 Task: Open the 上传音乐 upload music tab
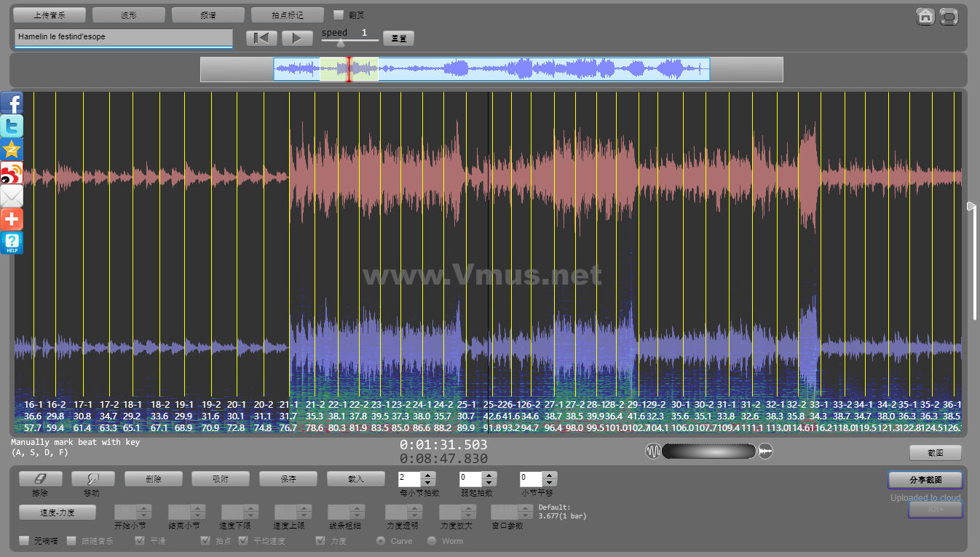50,15
